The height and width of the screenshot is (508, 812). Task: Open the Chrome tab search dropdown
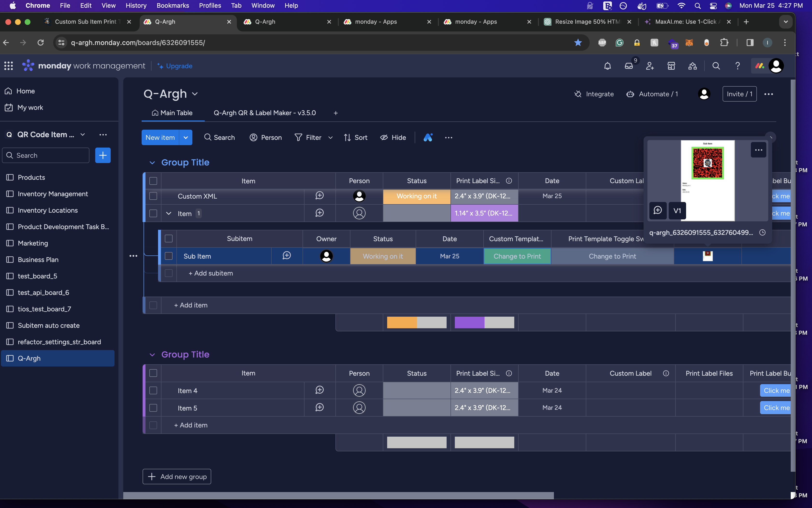coord(785,22)
